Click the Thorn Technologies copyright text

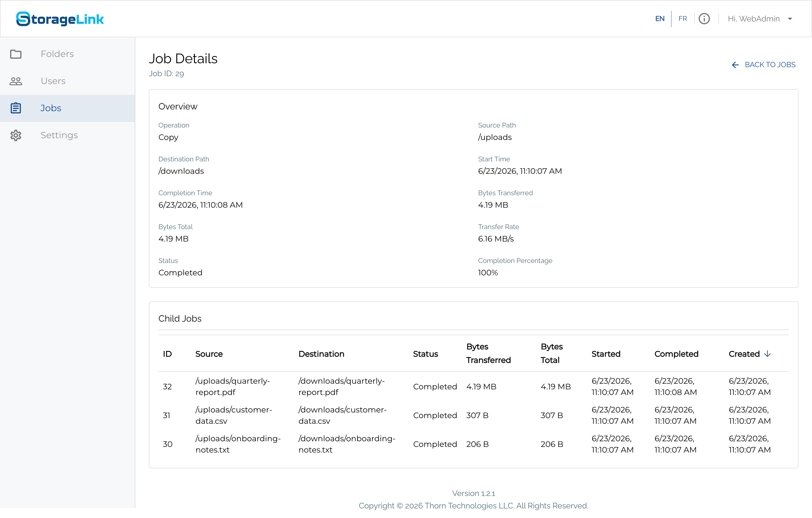(473, 505)
